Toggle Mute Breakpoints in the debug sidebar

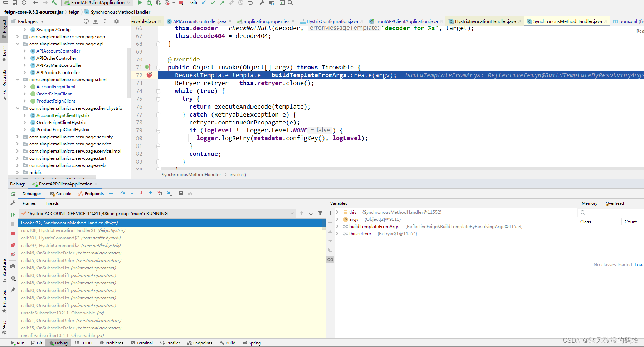(x=13, y=254)
